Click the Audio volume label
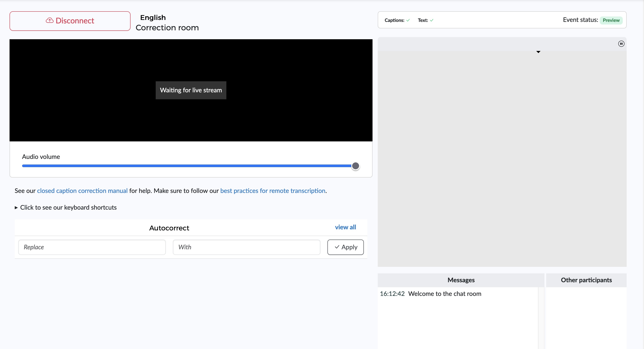 (x=41, y=157)
